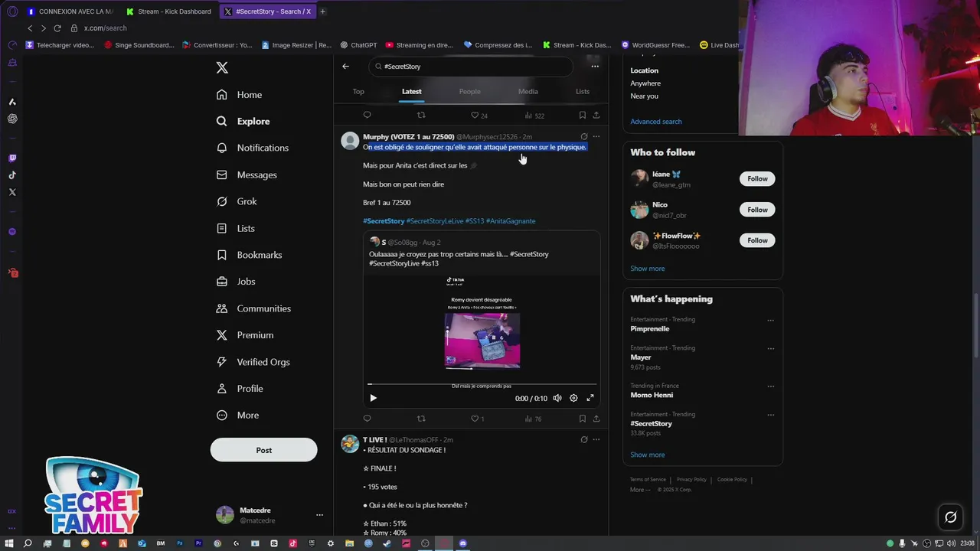Viewport: 980px width, 551px height.
Task: Open options for Pimprenelle trend
Action: click(770, 320)
